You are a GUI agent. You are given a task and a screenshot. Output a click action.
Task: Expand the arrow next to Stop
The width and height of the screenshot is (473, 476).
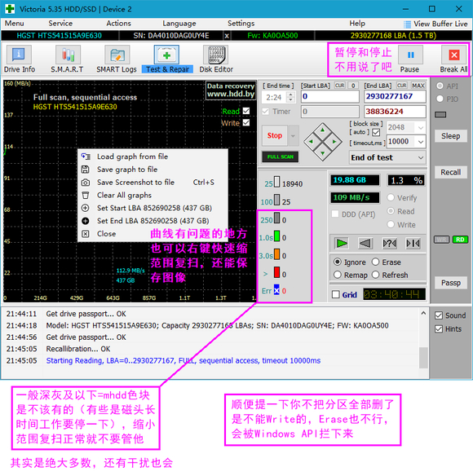pyautogui.click(x=293, y=135)
